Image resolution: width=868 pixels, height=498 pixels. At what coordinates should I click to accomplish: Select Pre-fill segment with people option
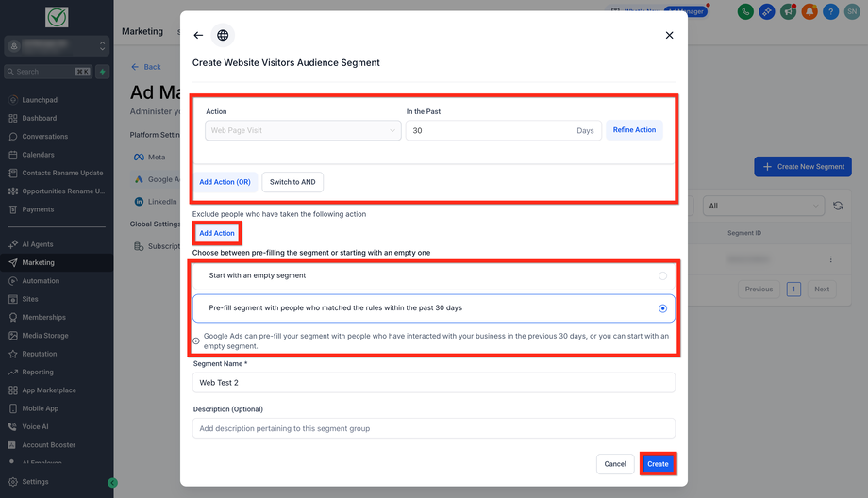(662, 308)
